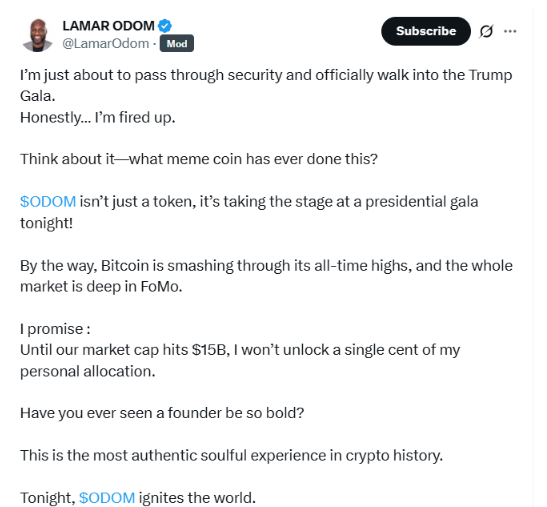
Task: Click the 'Honestly... I'm fired up.' line
Action: pyautogui.click(x=98, y=118)
